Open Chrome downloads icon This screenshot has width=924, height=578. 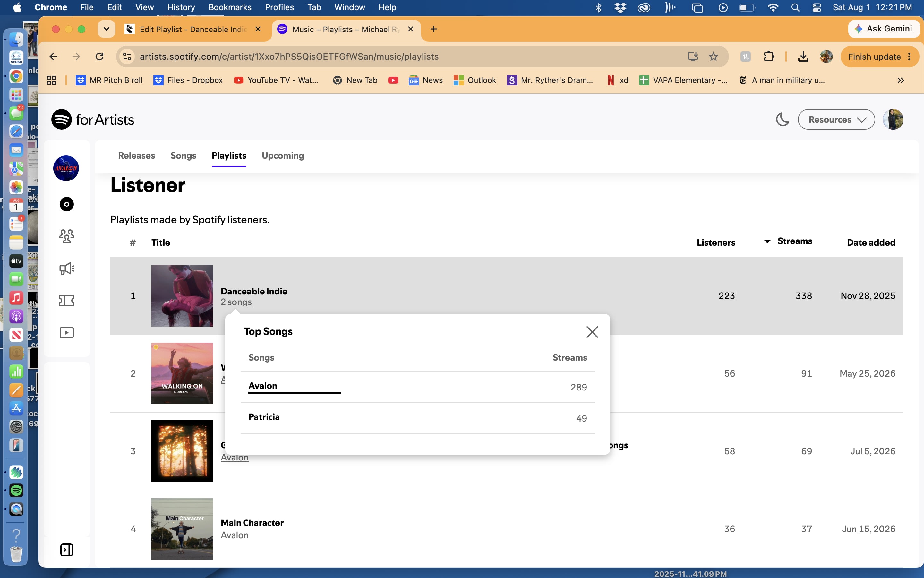click(x=803, y=57)
